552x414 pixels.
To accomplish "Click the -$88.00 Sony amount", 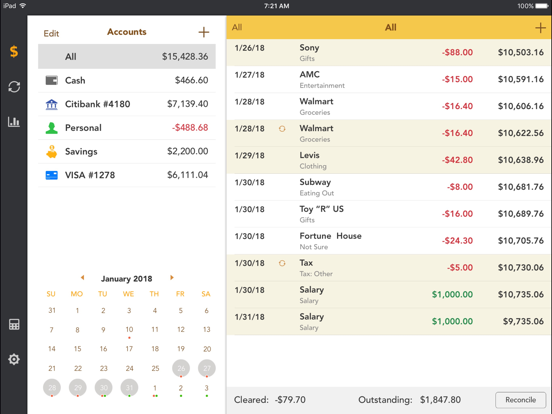I will pos(457,52).
